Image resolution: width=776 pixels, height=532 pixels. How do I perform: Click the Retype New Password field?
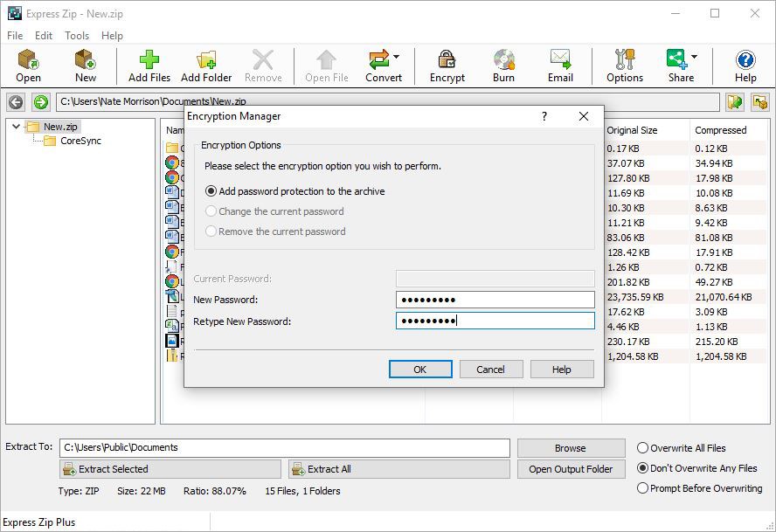point(495,321)
